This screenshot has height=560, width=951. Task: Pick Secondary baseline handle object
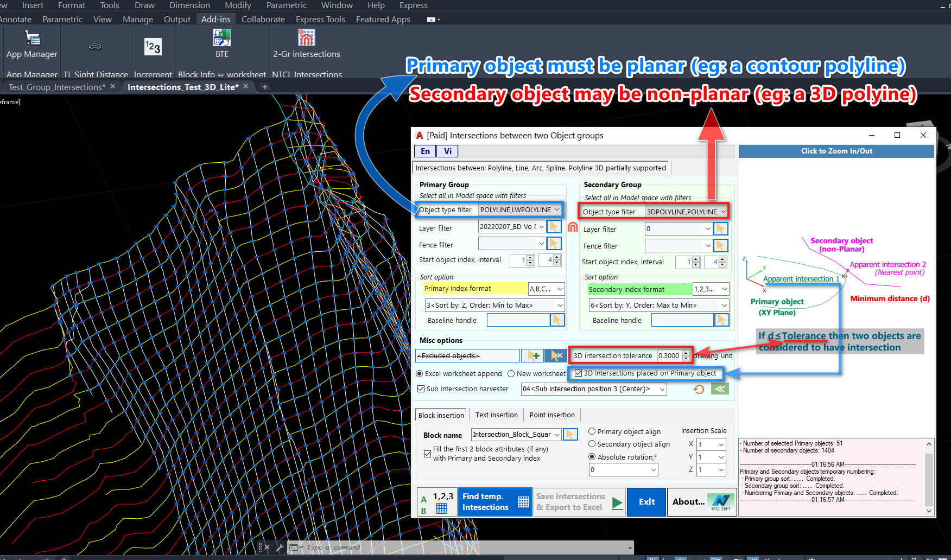(x=721, y=320)
